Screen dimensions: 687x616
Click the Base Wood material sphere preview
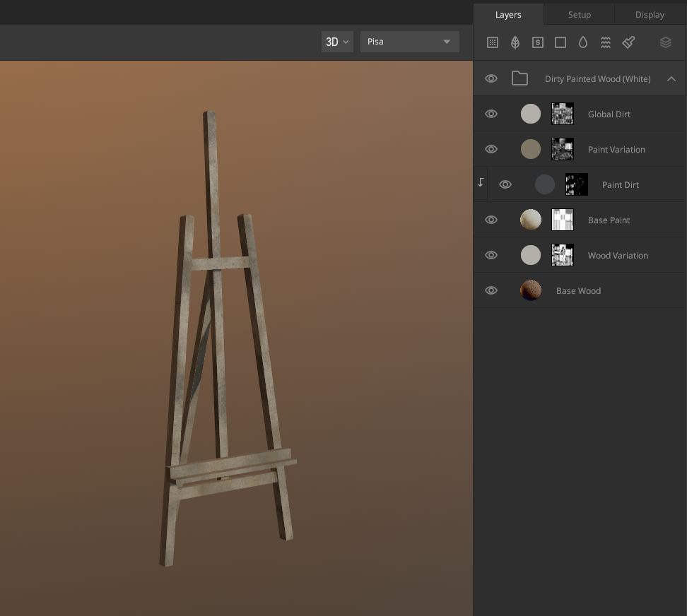(x=530, y=290)
